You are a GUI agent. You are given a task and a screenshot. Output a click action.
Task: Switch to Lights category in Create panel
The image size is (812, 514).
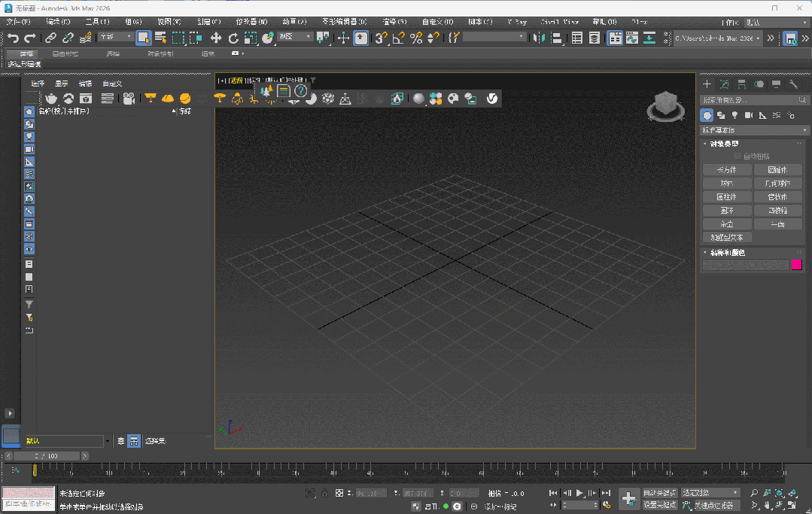(734, 115)
